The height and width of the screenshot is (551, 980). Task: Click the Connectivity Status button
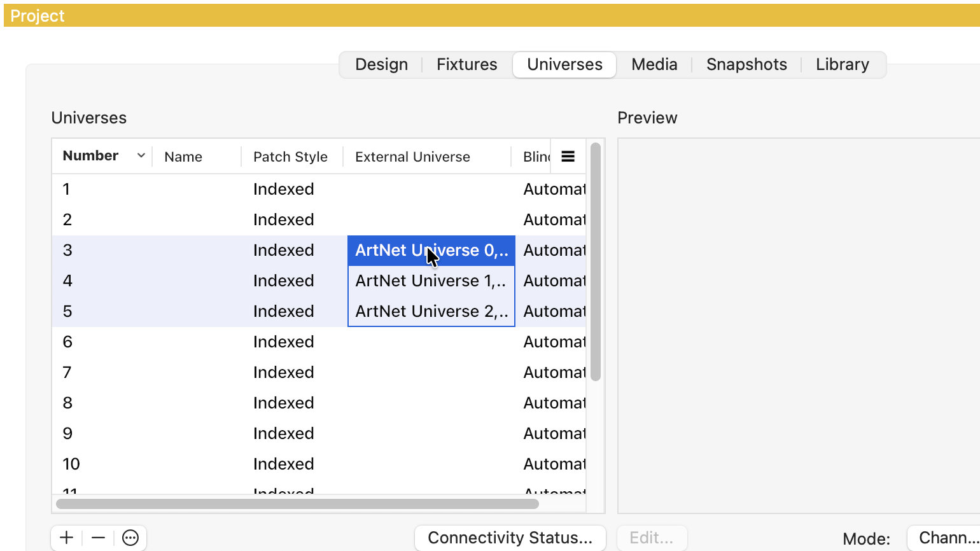(x=510, y=538)
